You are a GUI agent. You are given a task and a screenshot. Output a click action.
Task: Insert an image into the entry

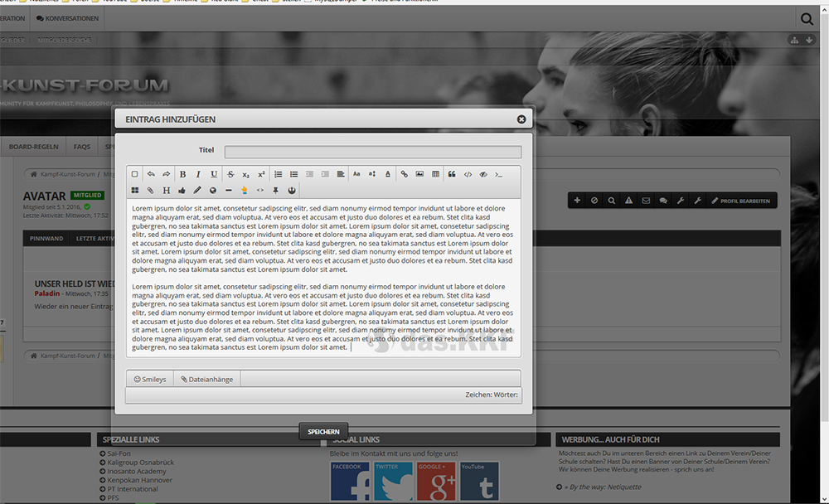pyautogui.click(x=419, y=174)
